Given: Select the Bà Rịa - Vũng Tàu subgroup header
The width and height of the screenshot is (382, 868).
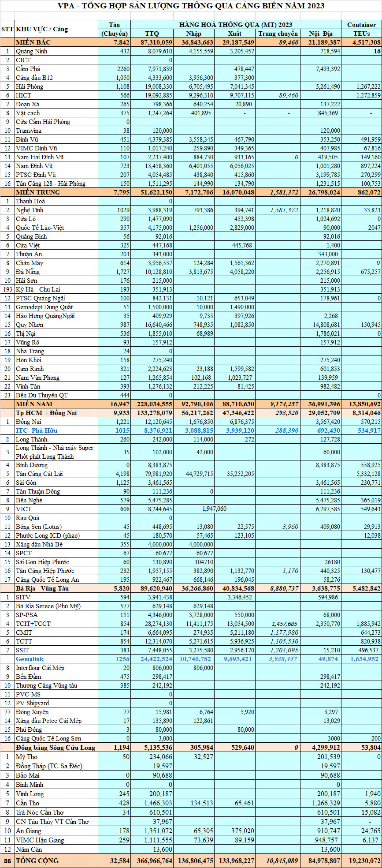Looking at the screenshot, I should (42, 588).
